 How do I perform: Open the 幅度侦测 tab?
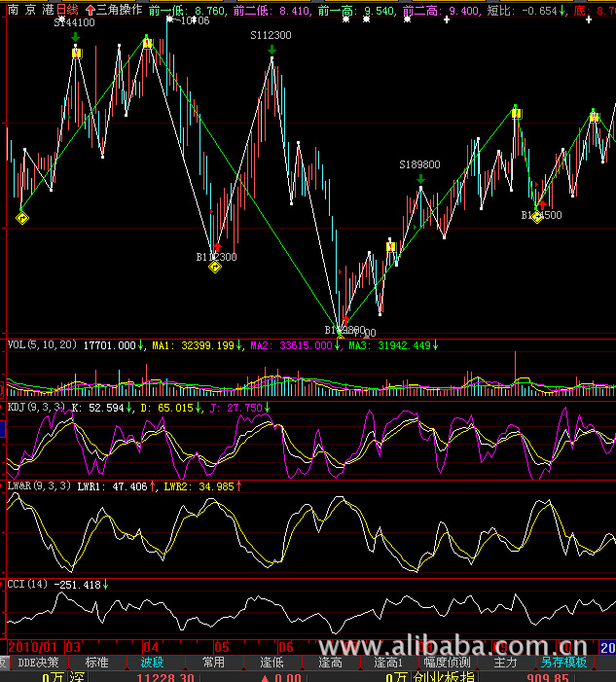pyautogui.click(x=448, y=663)
